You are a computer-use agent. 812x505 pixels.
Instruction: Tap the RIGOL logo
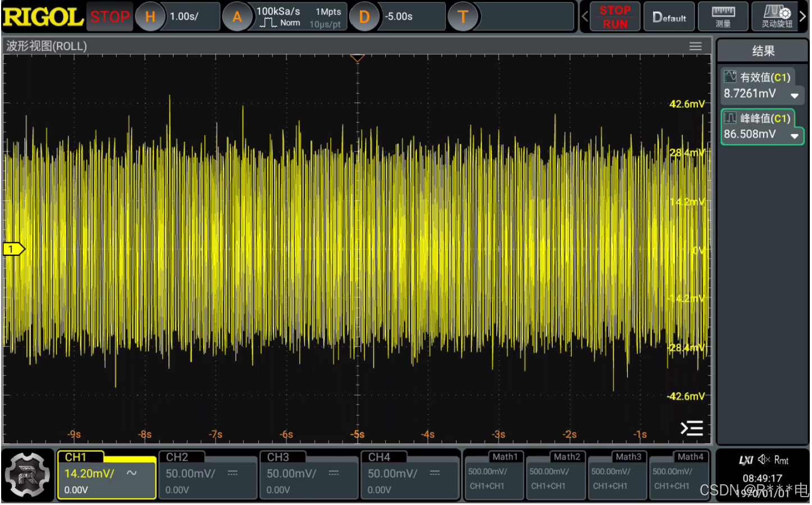(x=43, y=17)
